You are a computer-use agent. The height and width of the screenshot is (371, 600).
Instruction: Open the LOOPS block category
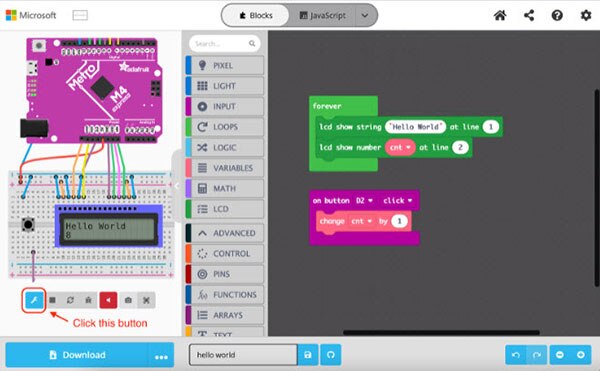pyautogui.click(x=225, y=127)
